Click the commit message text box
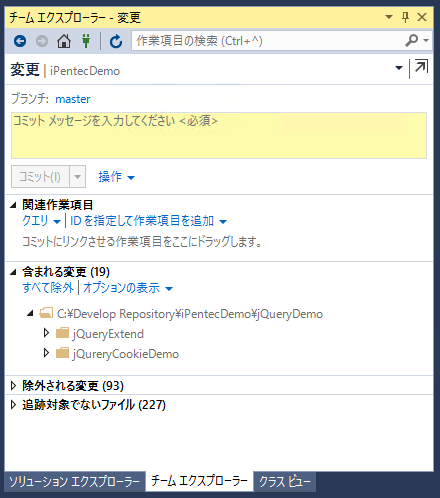440x498 pixels. [x=219, y=135]
